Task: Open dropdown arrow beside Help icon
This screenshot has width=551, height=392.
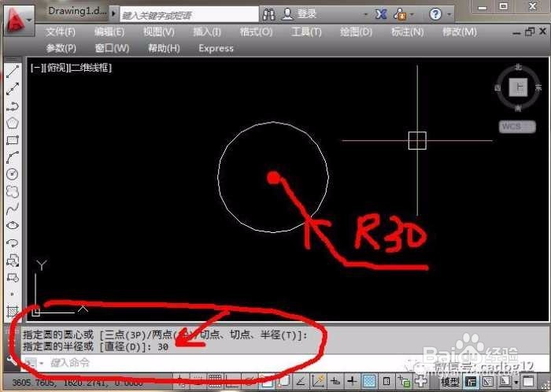Action: 449,15
